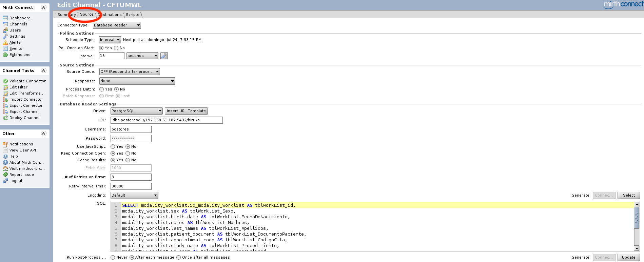Click the database URL input field
Viewport: 644px width, 262px height.
tap(166, 120)
